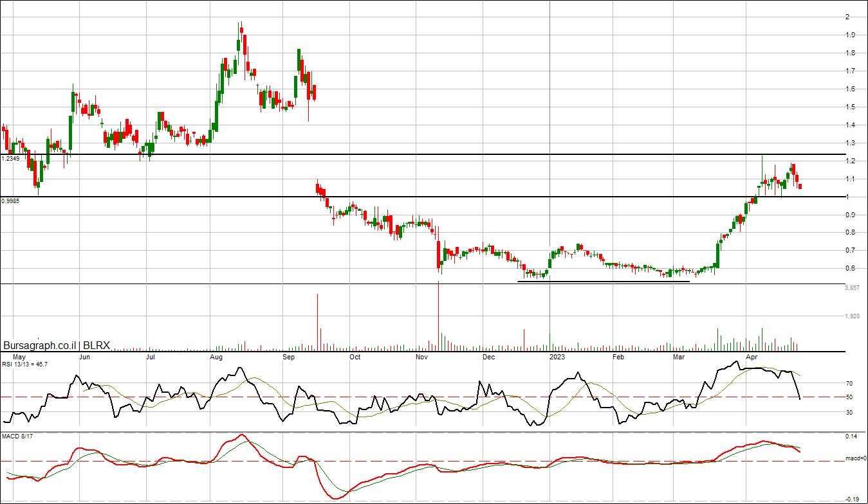Select the 1,928 volume axis label
The width and height of the screenshot is (868, 504).
coord(852,316)
